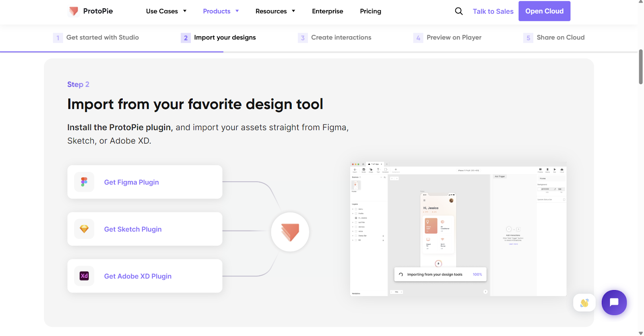644x336 pixels.
Task: Click the page vertical scrollbar thumb
Action: coord(640,66)
